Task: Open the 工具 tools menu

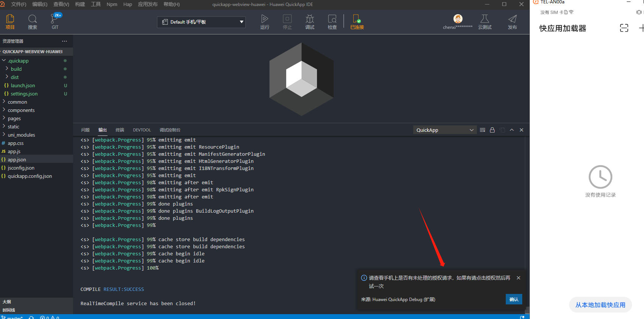Action: coord(96,4)
